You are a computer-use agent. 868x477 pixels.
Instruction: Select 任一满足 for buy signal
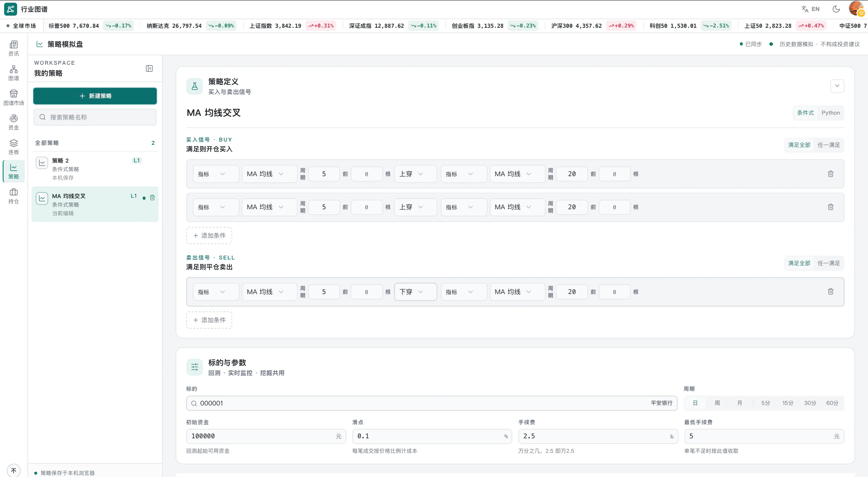[x=828, y=145]
